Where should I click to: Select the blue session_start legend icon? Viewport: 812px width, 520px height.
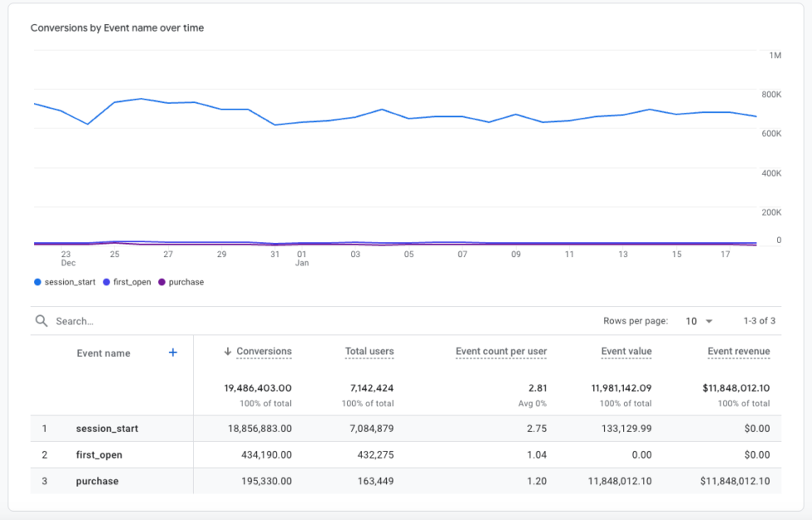[37, 282]
